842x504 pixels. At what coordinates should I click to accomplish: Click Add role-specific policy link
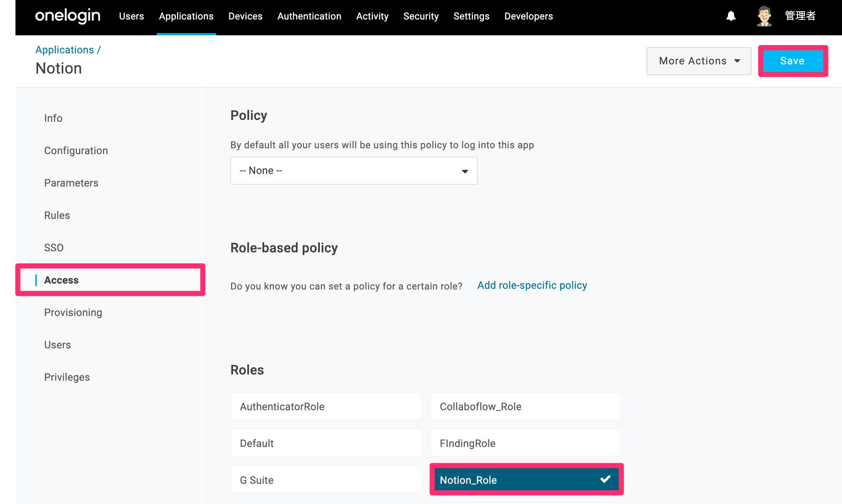pos(532,285)
